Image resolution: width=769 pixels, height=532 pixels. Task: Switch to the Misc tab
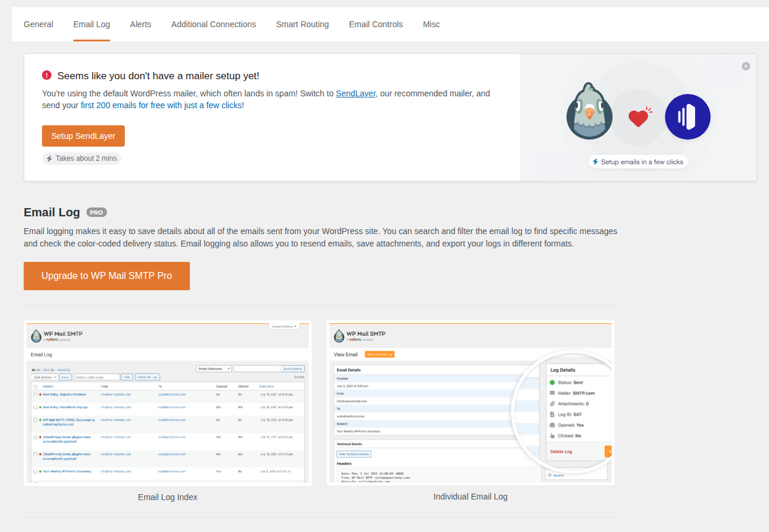coord(431,24)
